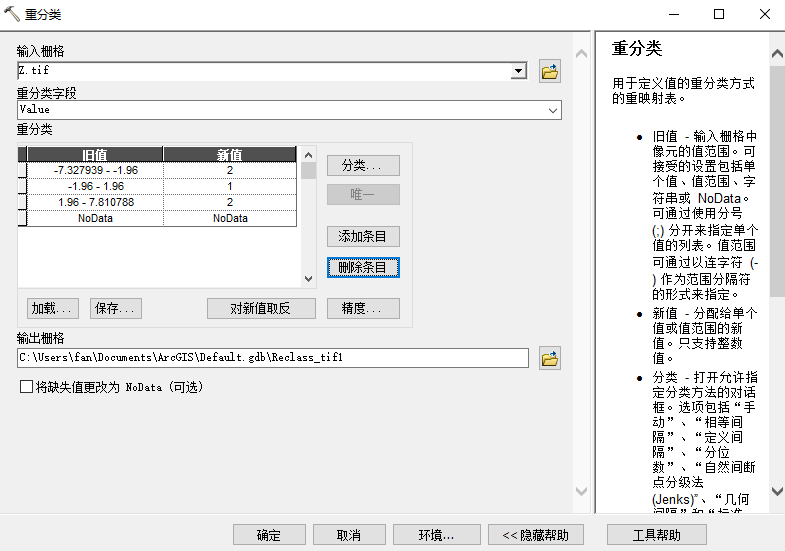785x551 pixels.
Task: Select old value cell -7.327939 - -1.96
Action: pos(95,170)
